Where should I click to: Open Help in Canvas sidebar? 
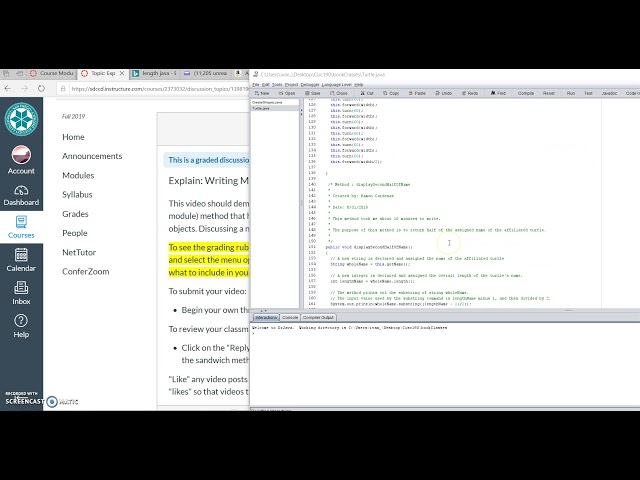pyautogui.click(x=21, y=326)
